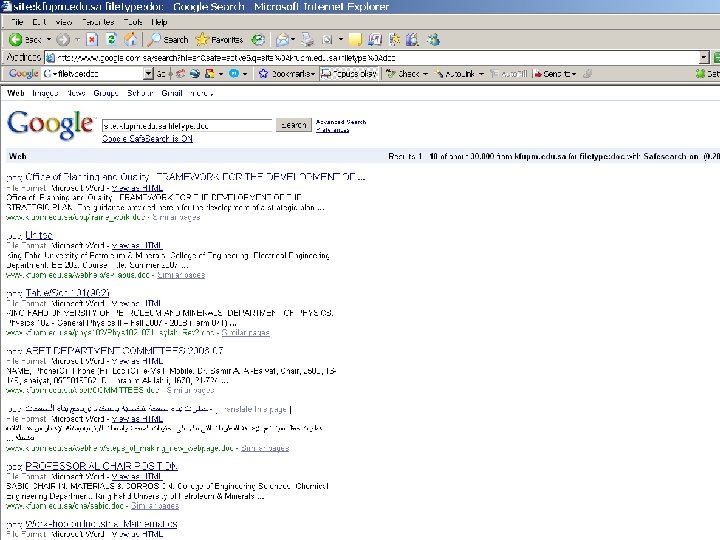Open the Back button history dropdown arrow
This screenshot has height=540, width=720.
click(x=49, y=40)
